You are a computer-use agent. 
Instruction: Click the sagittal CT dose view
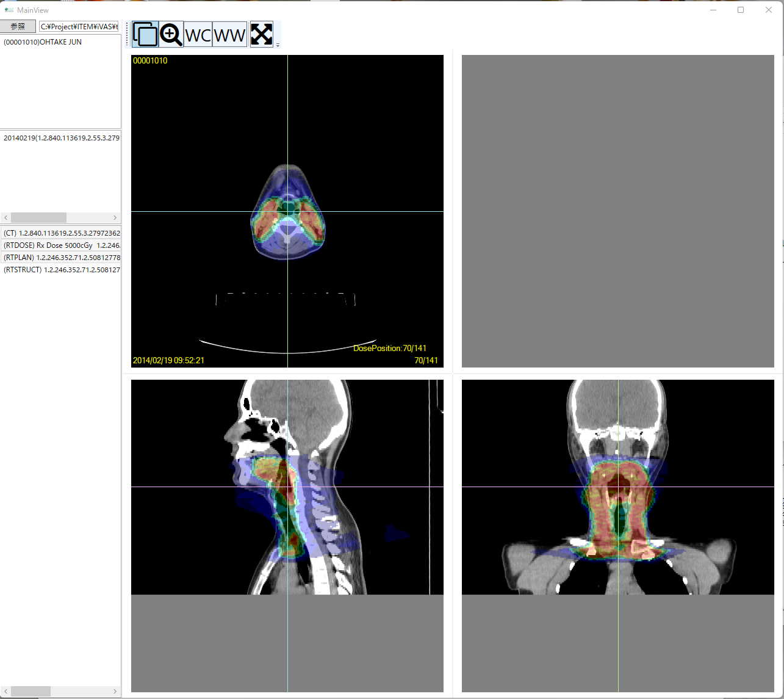point(287,487)
